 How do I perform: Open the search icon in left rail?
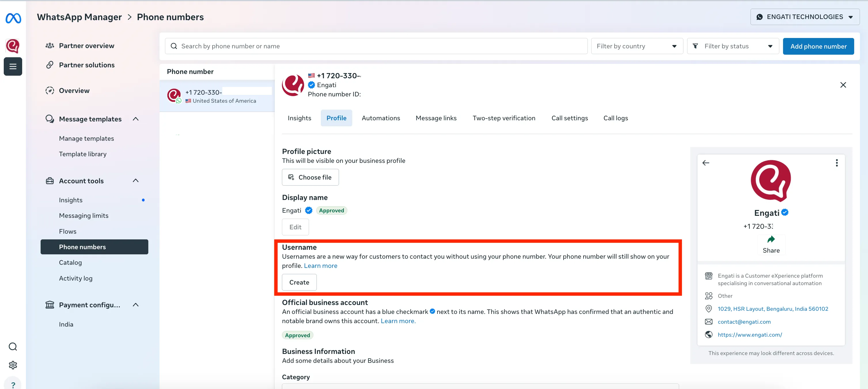13,347
